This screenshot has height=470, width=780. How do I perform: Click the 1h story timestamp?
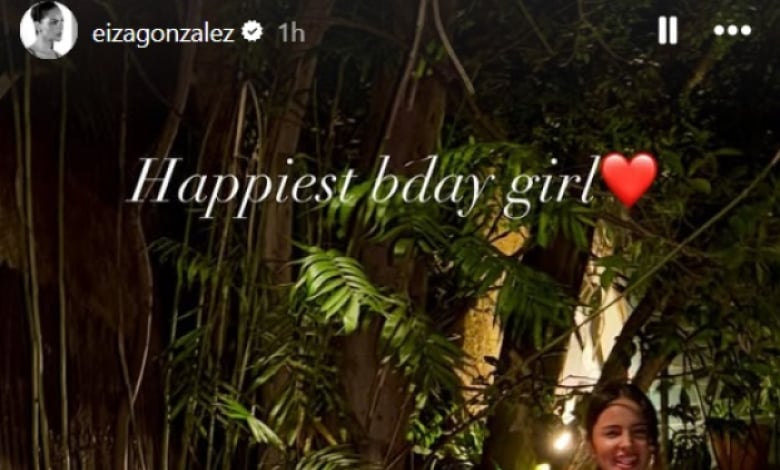coord(292,33)
